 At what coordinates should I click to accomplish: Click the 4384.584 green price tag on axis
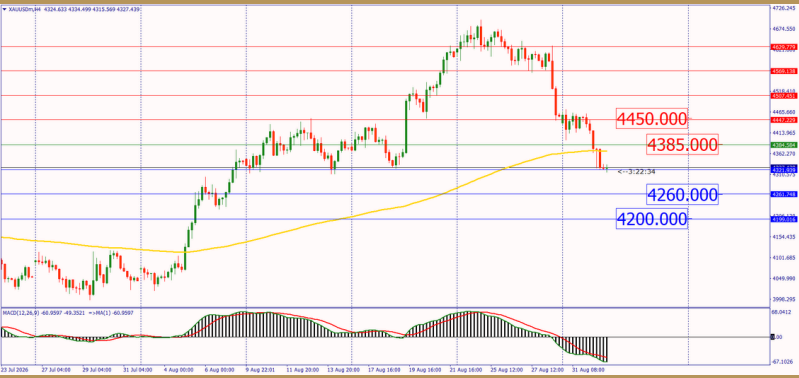coord(784,145)
